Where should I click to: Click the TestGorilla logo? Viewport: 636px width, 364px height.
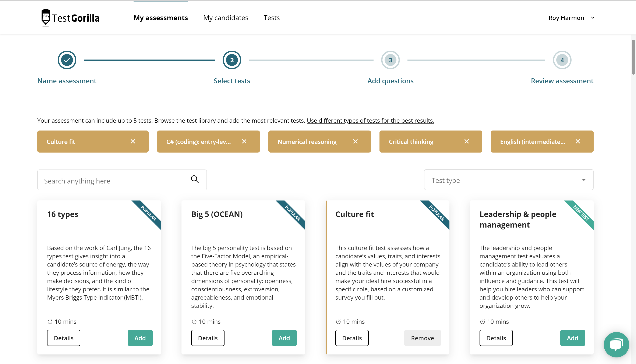tap(70, 18)
